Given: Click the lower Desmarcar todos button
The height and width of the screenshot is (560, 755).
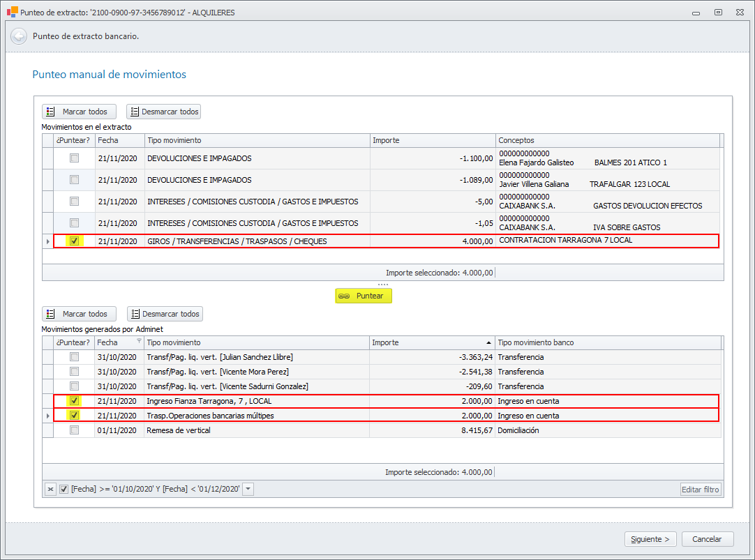Looking at the screenshot, I should (165, 314).
